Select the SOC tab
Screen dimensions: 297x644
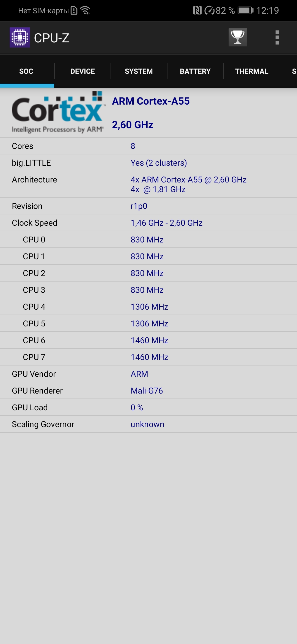[x=26, y=71]
